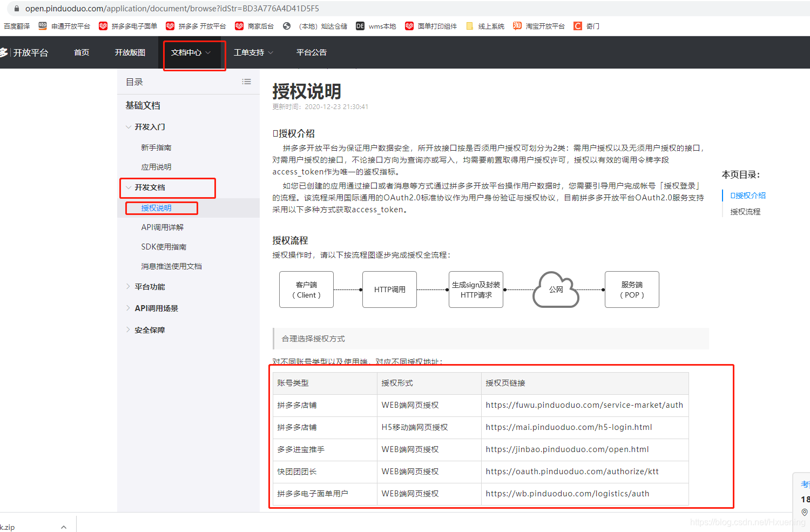Open the 消息推送使用文档 document
The image size is (810, 532).
point(171,266)
